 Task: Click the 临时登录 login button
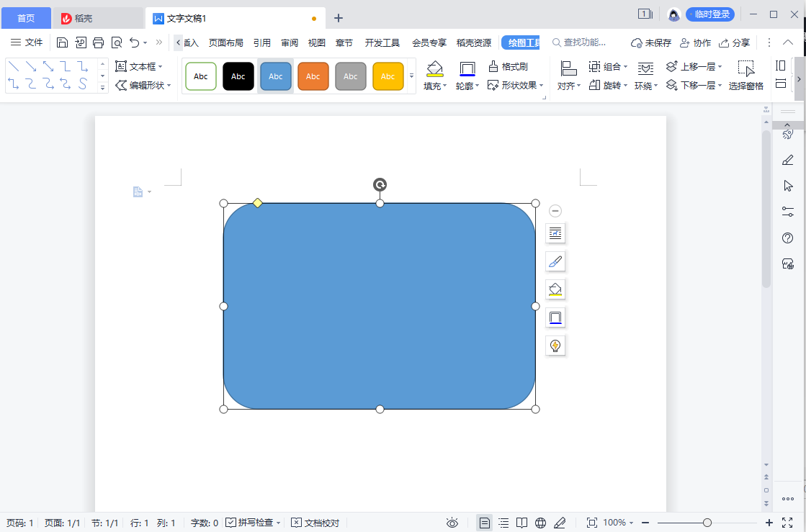click(710, 14)
